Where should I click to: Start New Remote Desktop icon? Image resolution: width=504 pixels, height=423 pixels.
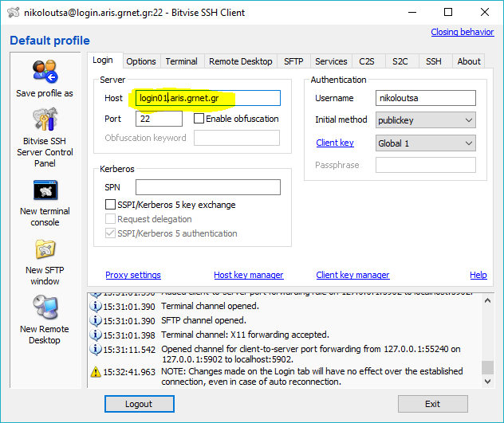[x=45, y=308]
